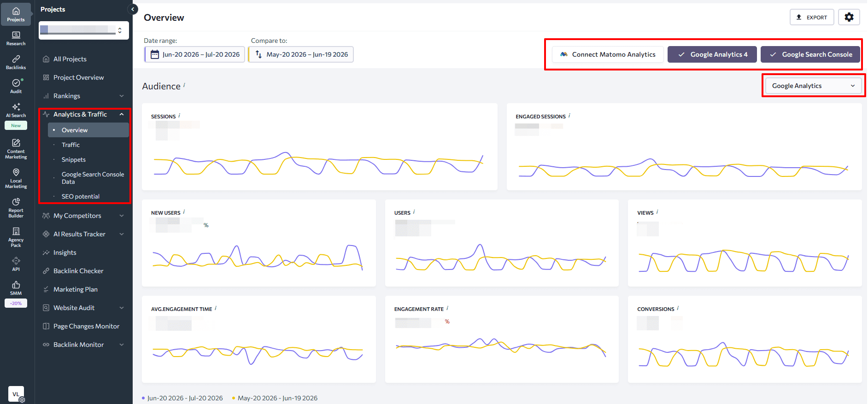Image resolution: width=868 pixels, height=404 pixels.
Task: Click the info icon next to ENGAGED SESSIONS
Action: pyautogui.click(x=569, y=116)
